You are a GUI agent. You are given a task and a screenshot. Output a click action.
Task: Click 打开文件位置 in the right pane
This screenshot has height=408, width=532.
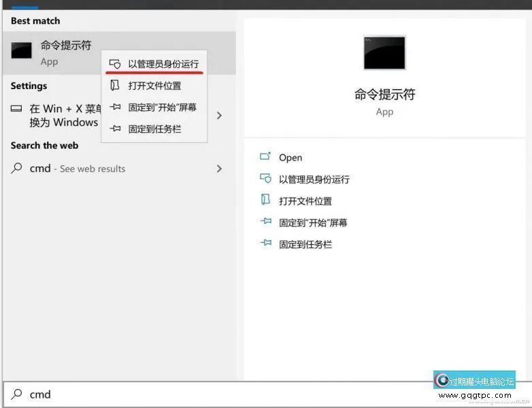tap(305, 201)
